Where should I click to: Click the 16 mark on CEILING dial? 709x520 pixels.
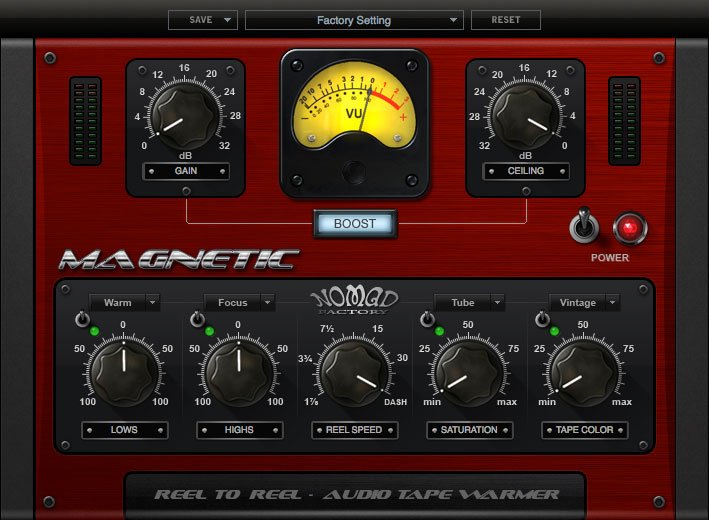pos(524,68)
